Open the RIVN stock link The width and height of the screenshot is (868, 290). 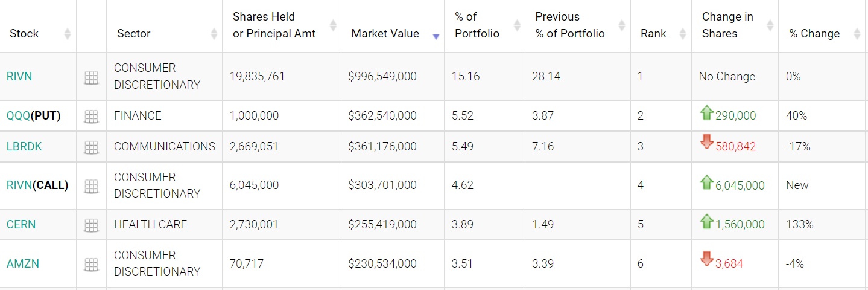(x=19, y=77)
